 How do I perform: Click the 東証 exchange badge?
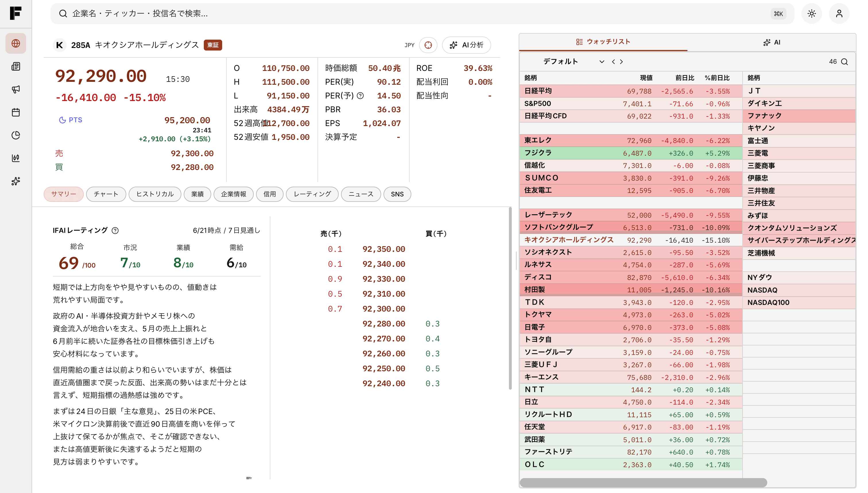pos(212,45)
